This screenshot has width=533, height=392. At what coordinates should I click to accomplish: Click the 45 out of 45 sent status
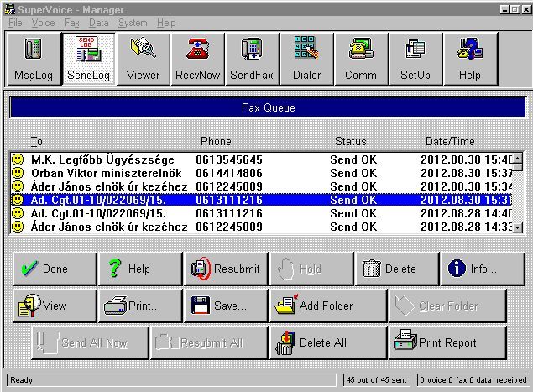(376, 379)
